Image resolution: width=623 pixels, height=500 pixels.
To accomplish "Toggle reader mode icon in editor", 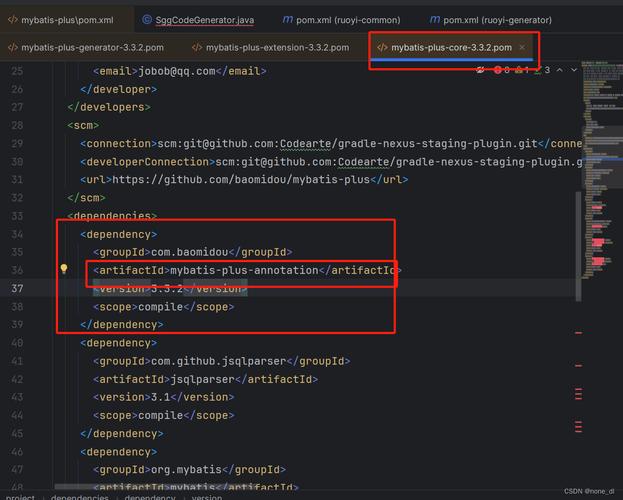I will pyautogui.click(x=481, y=70).
